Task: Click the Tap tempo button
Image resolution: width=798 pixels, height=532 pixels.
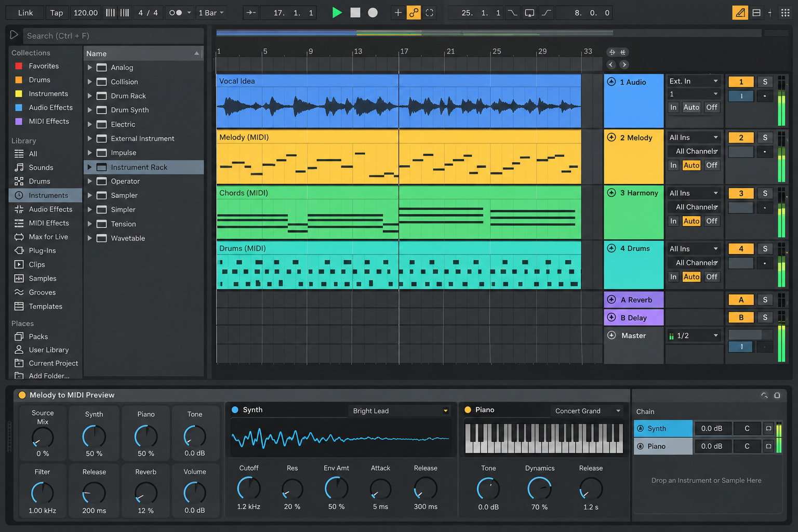Action: click(x=57, y=12)
